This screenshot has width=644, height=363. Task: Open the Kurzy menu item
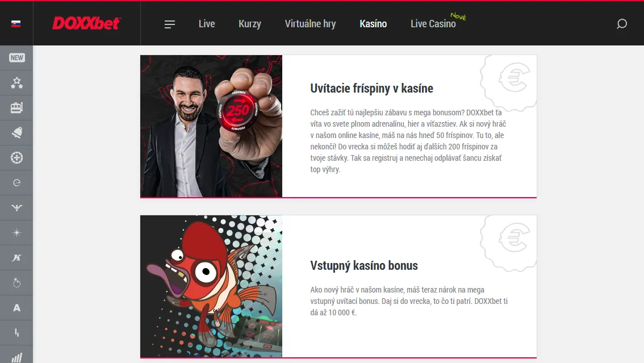tap(250, 24)
